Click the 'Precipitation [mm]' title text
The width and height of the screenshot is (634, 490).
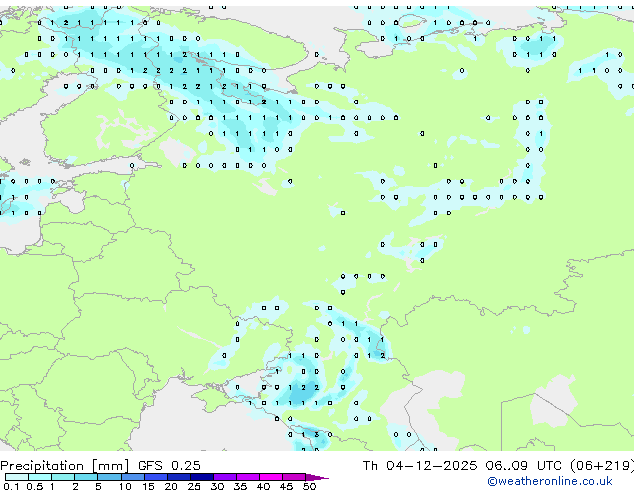click(65, 466)
